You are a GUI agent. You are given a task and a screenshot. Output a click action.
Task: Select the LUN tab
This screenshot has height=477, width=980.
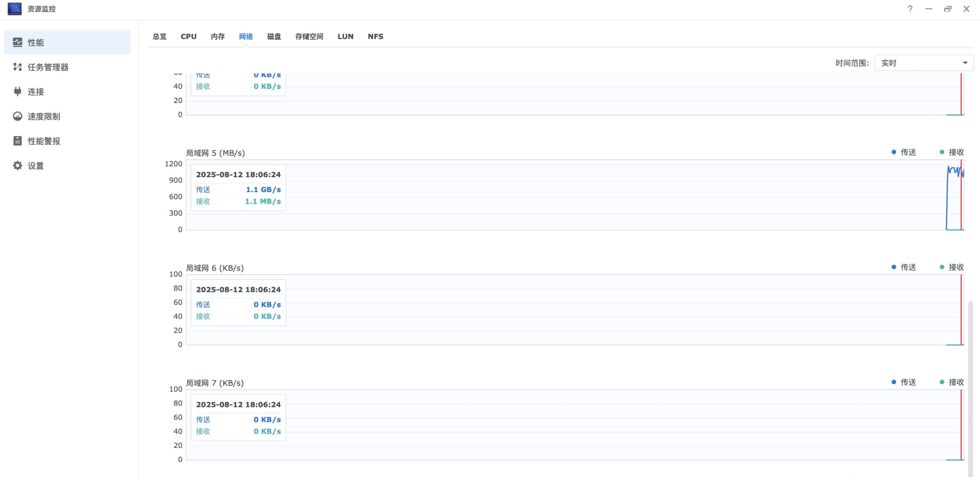coord(345,36)
